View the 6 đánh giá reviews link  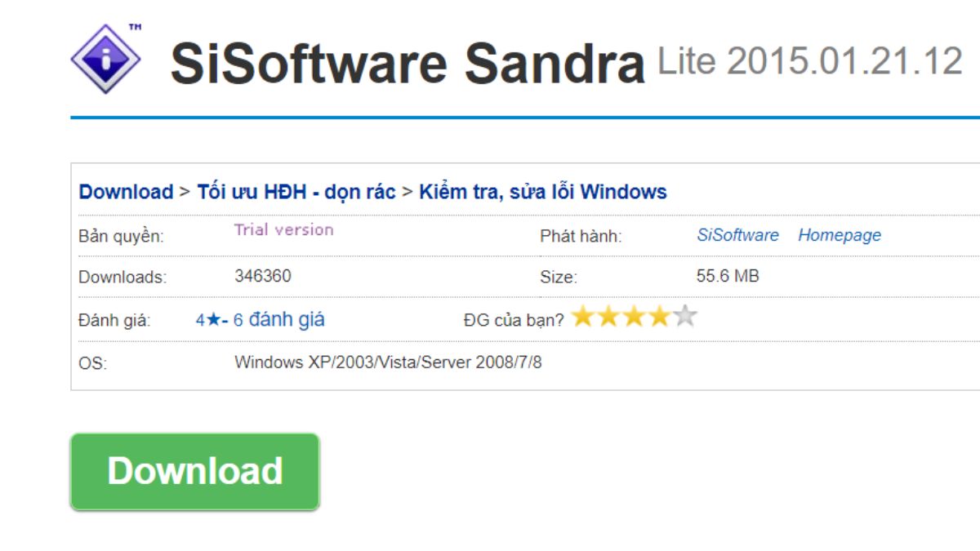[x=278, y=319]
